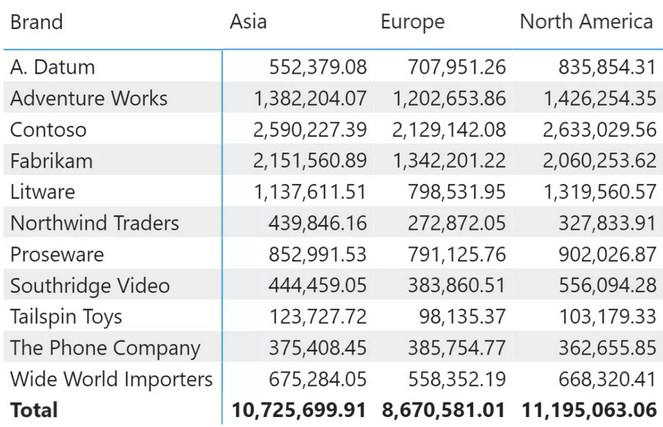Click the North America column header
The image size is (663, 427).
pyautogui.click(x=586, y=22)
